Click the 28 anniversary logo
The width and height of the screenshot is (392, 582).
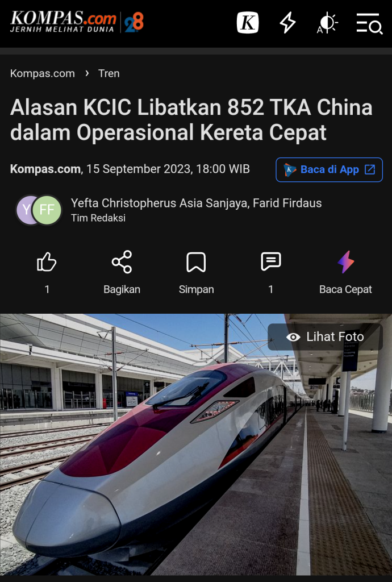pos(134,22)
